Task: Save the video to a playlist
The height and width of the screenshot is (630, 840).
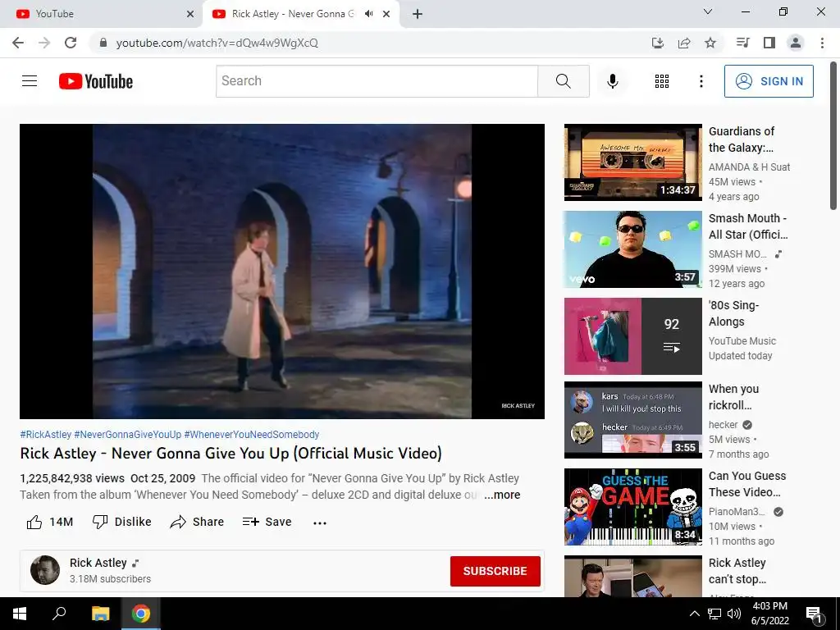Action: point(267,522)
